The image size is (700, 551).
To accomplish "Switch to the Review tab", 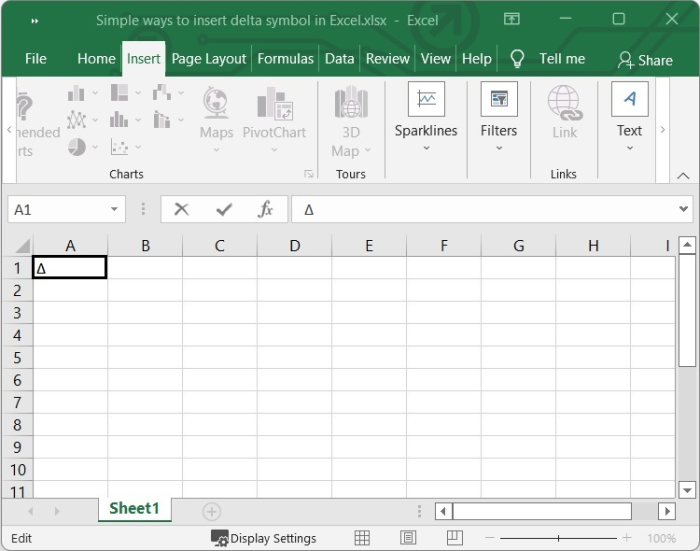I will 388,59.
